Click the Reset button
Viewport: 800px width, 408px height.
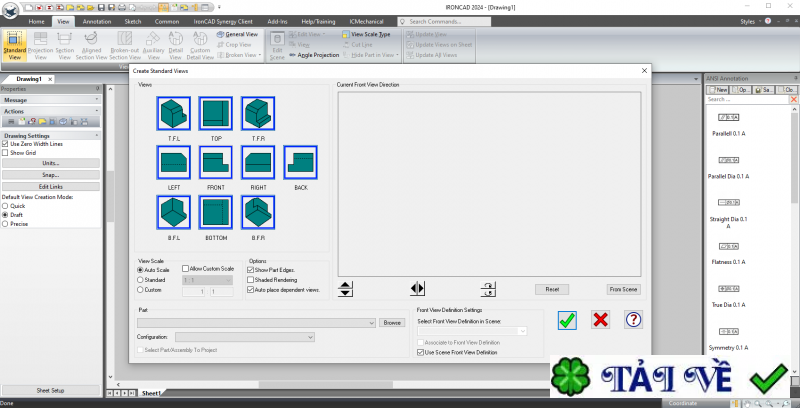(x=552, y=289)
